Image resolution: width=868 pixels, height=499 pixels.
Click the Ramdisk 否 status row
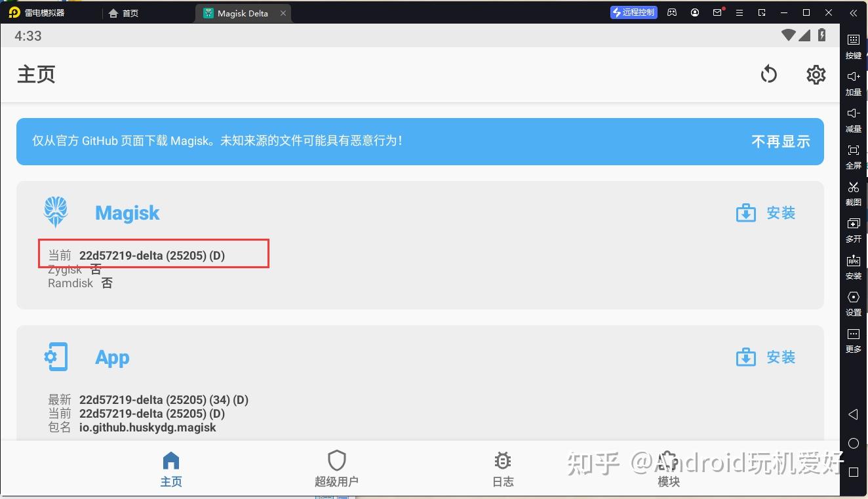(x=81, y=283)
